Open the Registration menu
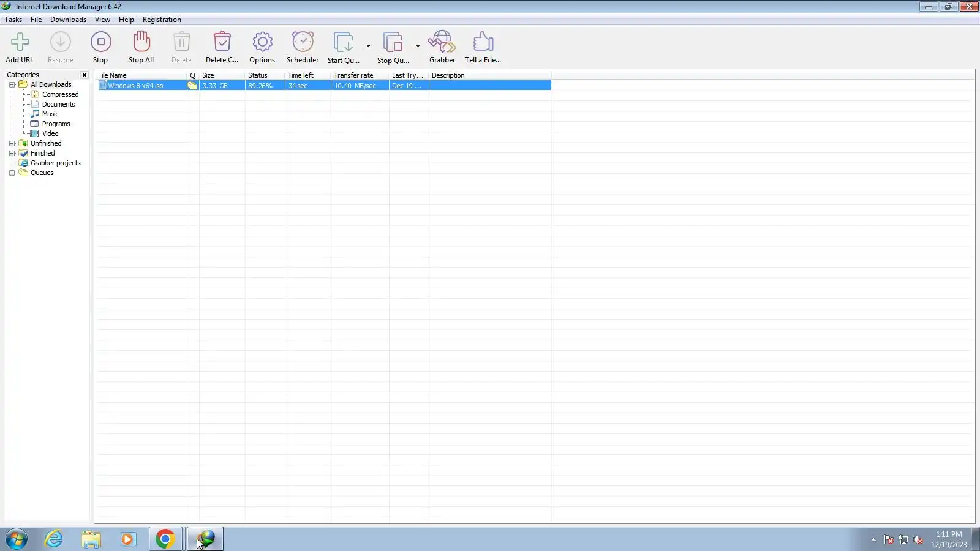This screenshot has height=551, width=980. click(x=162, y=20)
